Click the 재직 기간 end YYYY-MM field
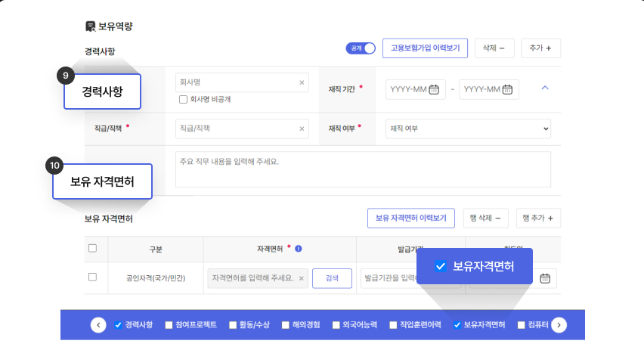This screenshot has height=347, width=644. pos(489,89)
